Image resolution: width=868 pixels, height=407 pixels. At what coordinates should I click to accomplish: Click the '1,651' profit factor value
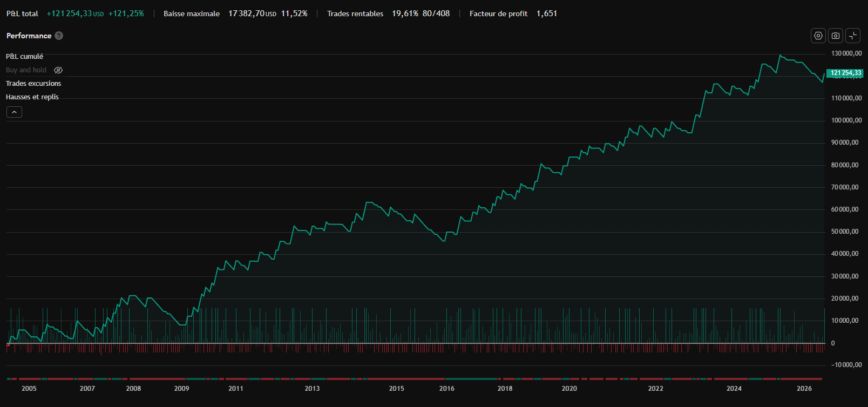(x=547, y=13)
